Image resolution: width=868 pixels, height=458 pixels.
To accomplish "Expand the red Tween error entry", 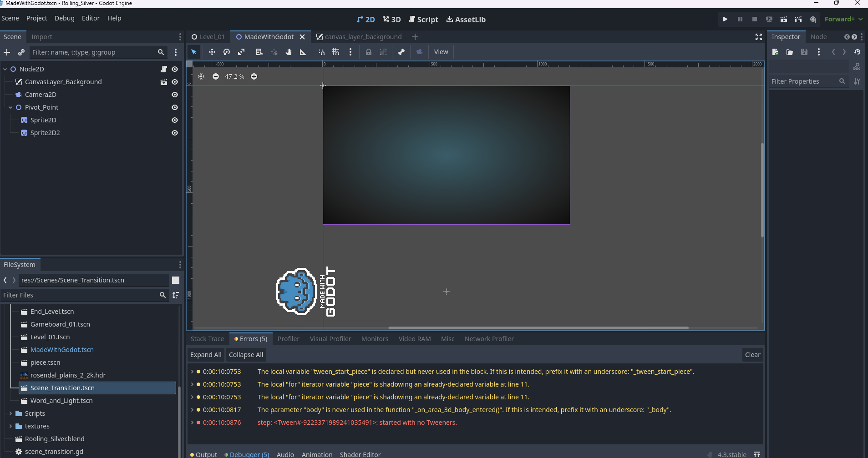I will [192, 423].
